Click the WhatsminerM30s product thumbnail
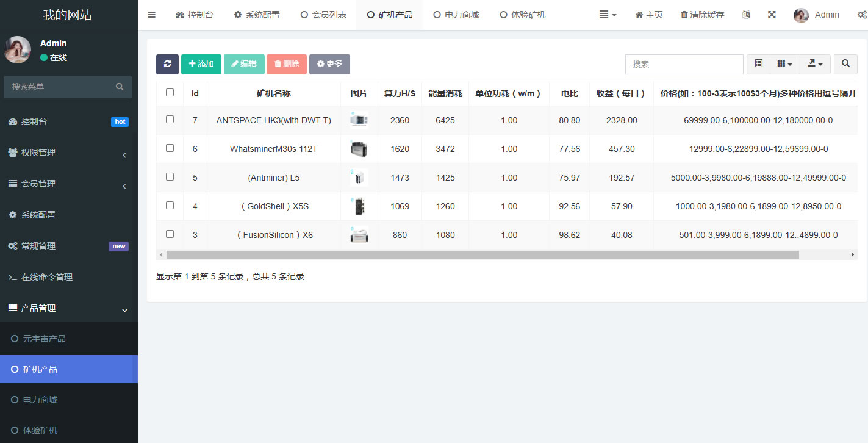The height and width of the screenshot is (443, 868). coord(359,149)
